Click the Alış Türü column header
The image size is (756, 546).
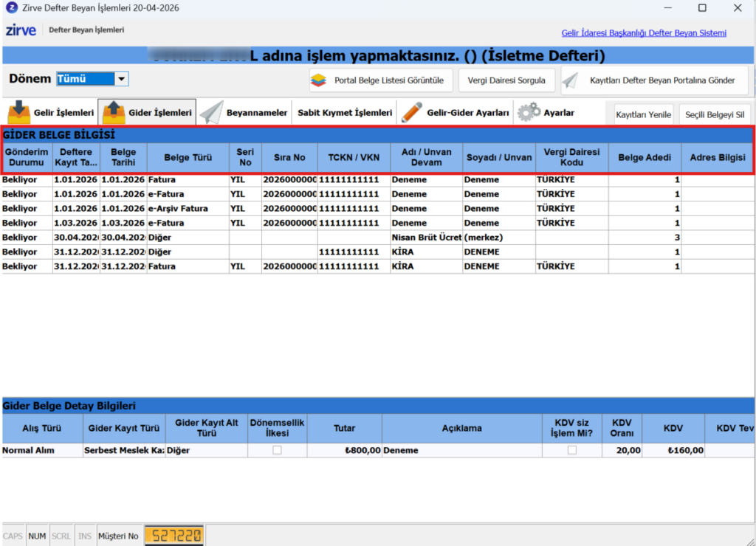pos(42,428)
